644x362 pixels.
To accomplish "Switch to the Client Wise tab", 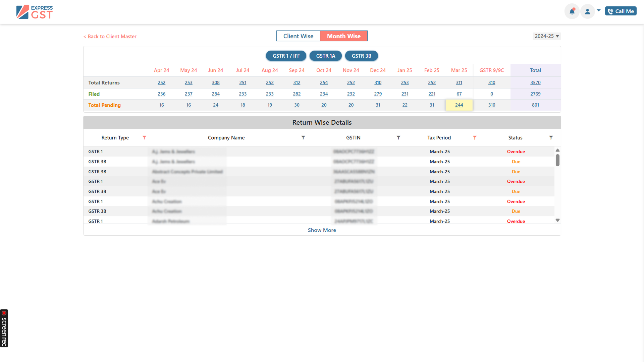I will [298, 36].
